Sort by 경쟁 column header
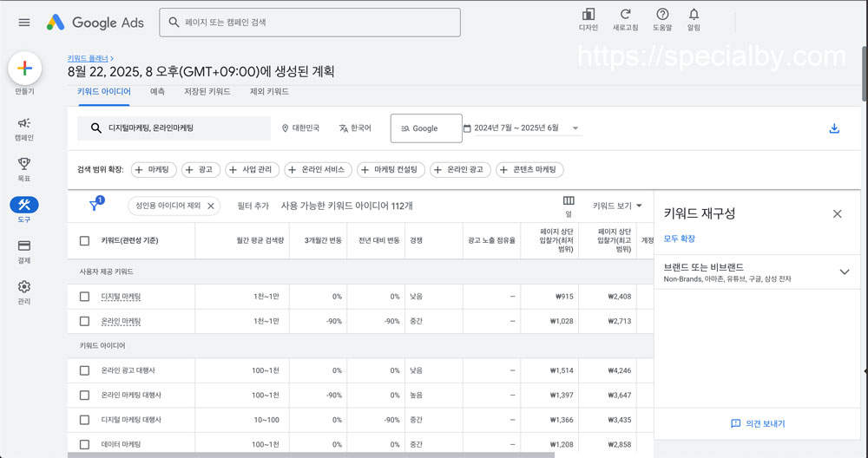The image size is (868, 458). (x=416, y=240)
